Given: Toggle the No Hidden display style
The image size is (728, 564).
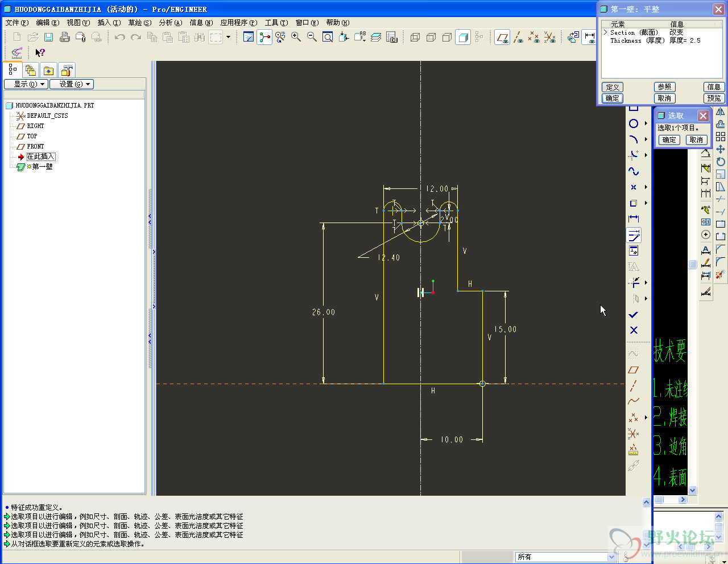Looking at the screenshot, I should (447, 37).
